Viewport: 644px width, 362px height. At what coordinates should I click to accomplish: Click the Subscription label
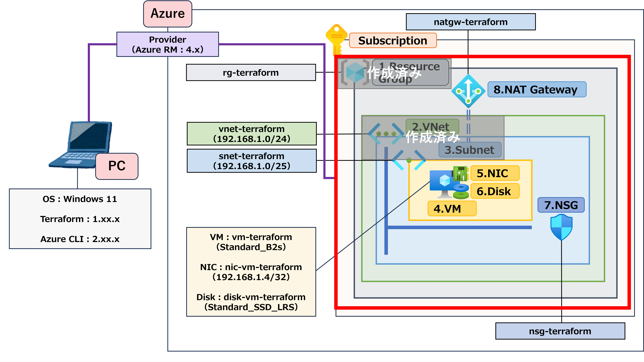393,40
